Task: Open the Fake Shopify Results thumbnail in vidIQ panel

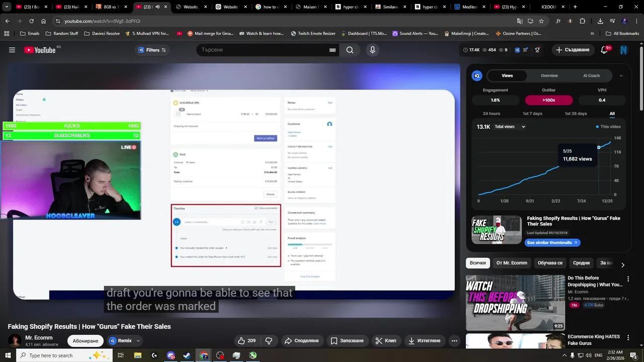Action: 497,230
